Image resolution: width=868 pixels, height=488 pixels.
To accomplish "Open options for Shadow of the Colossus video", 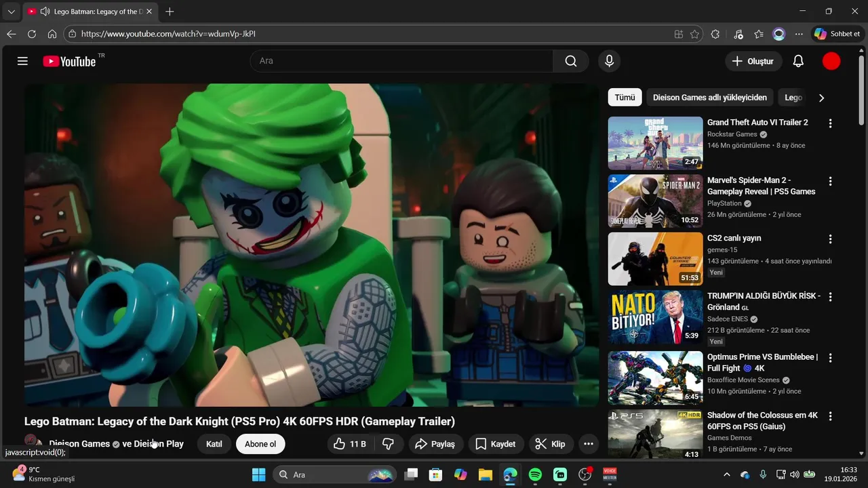I will [830, 416].
